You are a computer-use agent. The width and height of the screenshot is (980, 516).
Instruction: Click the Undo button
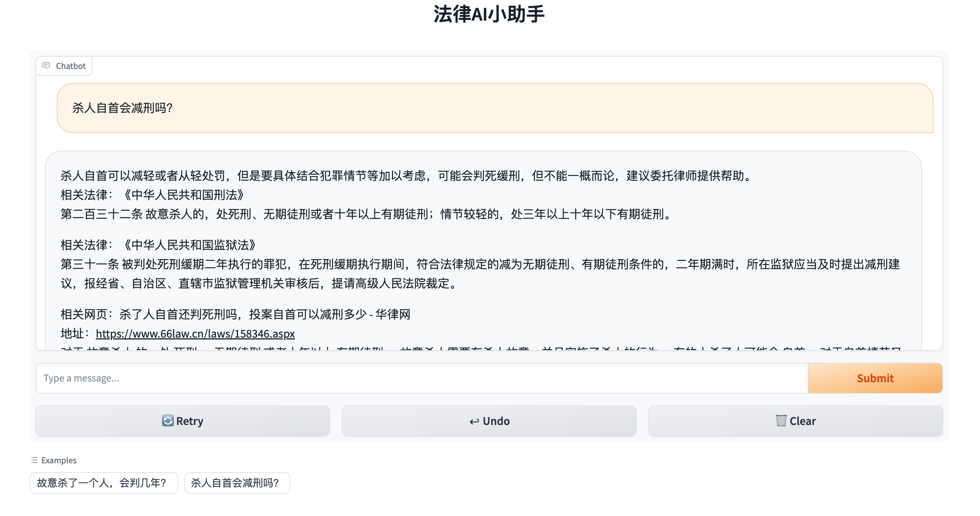pos(489,421)
